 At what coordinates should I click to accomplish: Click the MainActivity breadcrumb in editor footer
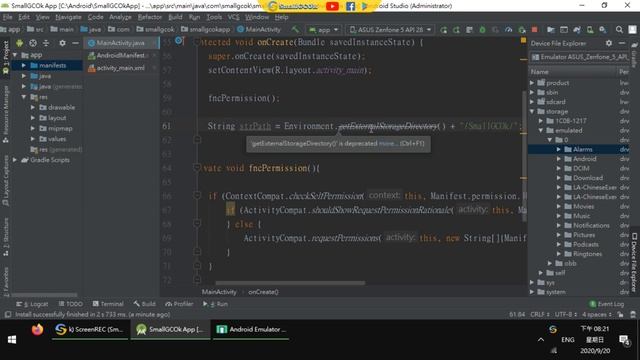(x=219, y=292)
